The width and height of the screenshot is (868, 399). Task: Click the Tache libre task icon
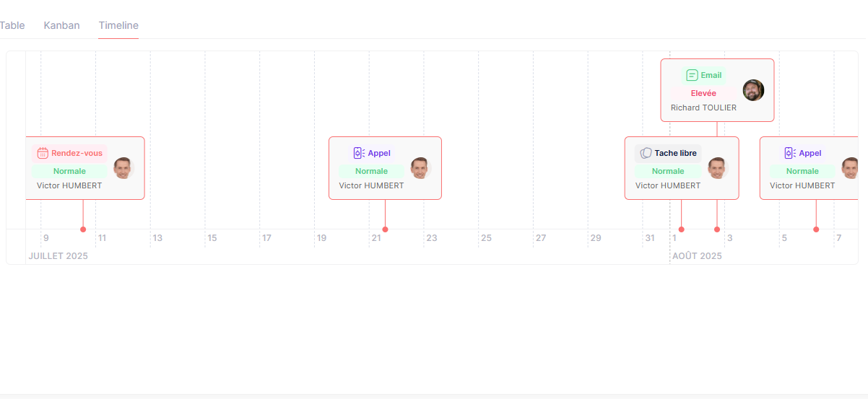tap(646, 153)
